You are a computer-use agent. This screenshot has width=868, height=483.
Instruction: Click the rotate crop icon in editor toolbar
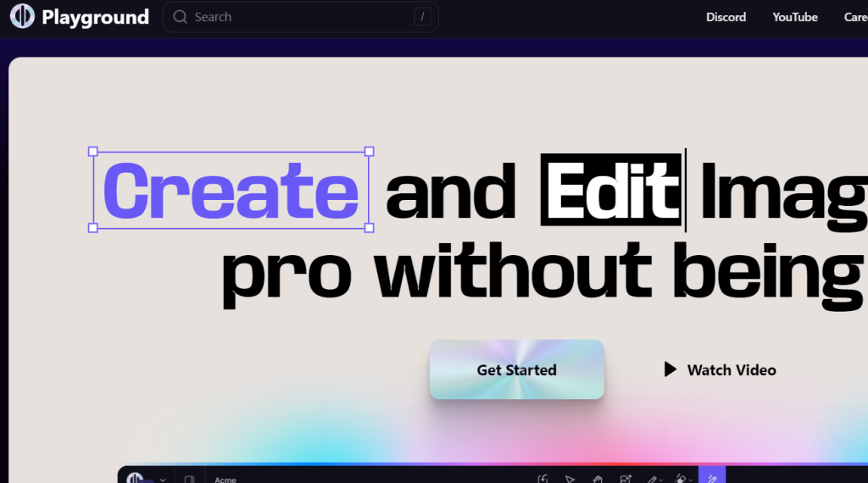pyautogui.click(x=542, y=479)
